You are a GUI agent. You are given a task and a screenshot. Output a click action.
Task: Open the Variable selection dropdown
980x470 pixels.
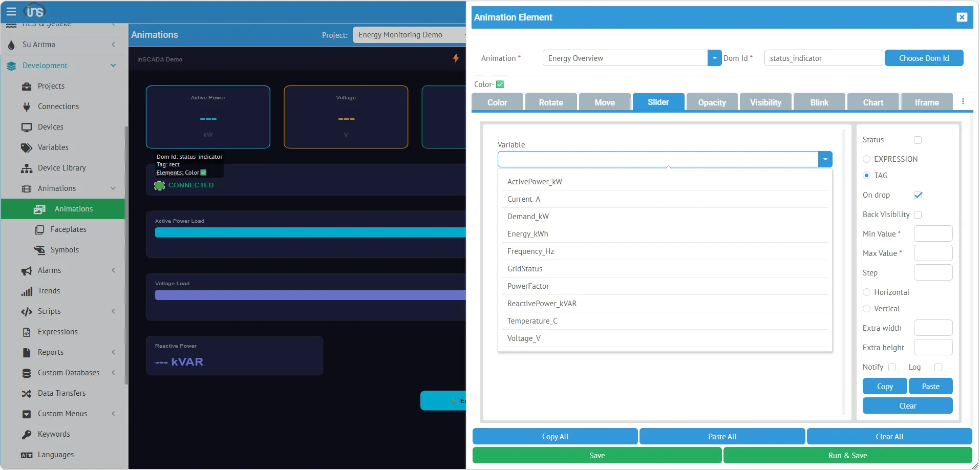(x=825, y=159)
